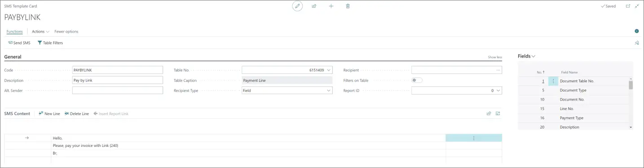Screen dimensions: 644x168
Task: Select Document No. field row
Action: pyautogui.click(x=573, y=99)
